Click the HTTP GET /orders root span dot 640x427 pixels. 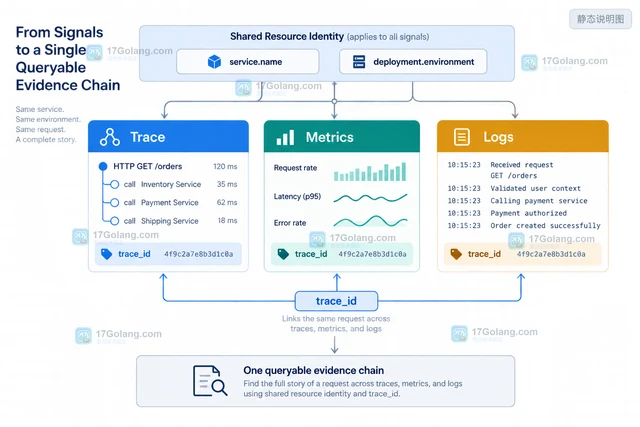tap(103, 166)
